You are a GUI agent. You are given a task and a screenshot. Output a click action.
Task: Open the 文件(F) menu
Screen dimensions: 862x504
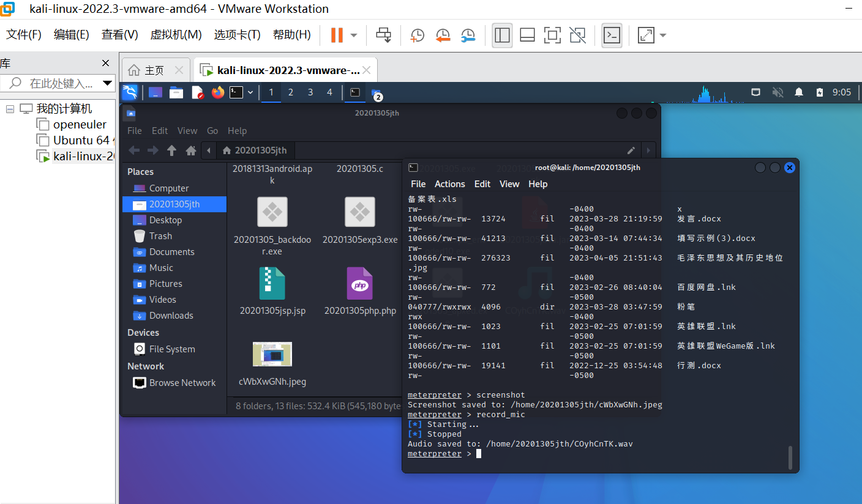click(24, 35)
